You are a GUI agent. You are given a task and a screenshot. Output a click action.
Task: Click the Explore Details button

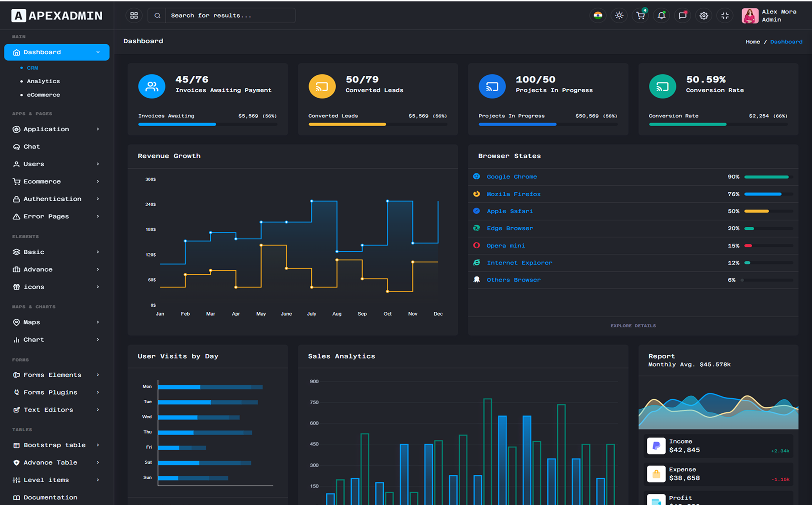(x=633, y=326)
